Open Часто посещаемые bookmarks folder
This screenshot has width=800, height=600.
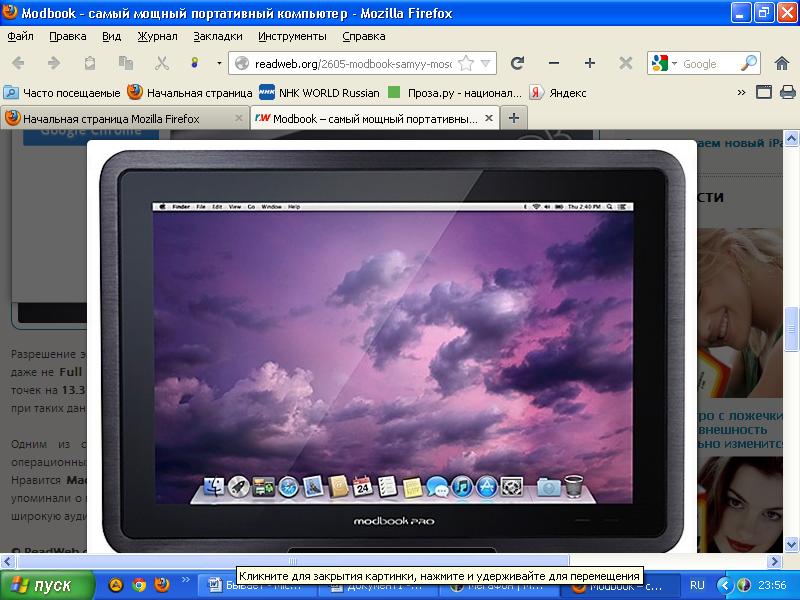[62, 93]
